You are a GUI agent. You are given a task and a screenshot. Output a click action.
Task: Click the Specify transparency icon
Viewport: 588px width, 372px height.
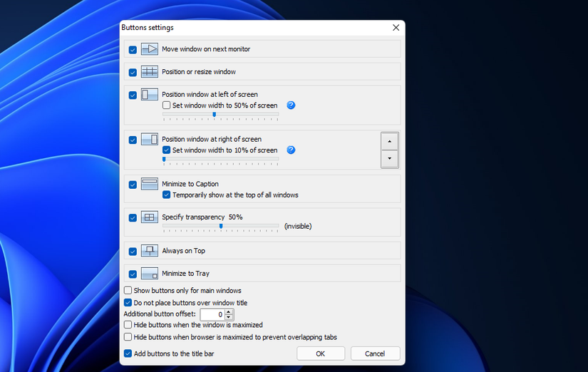149,217
